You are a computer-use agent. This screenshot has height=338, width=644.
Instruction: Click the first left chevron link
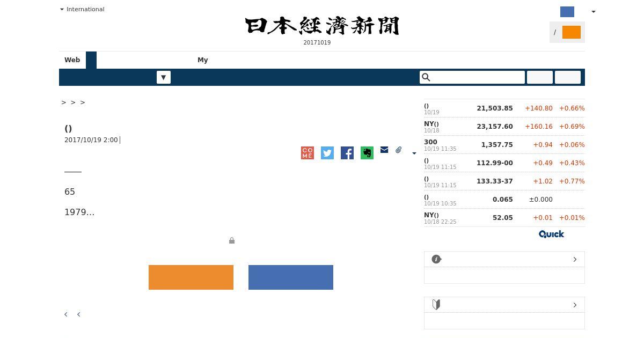[66, 314]
